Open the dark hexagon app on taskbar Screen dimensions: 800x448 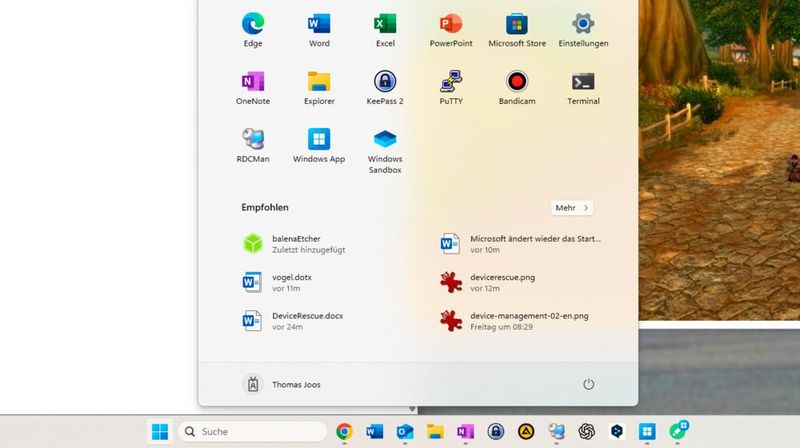click(x=617, y=432)
